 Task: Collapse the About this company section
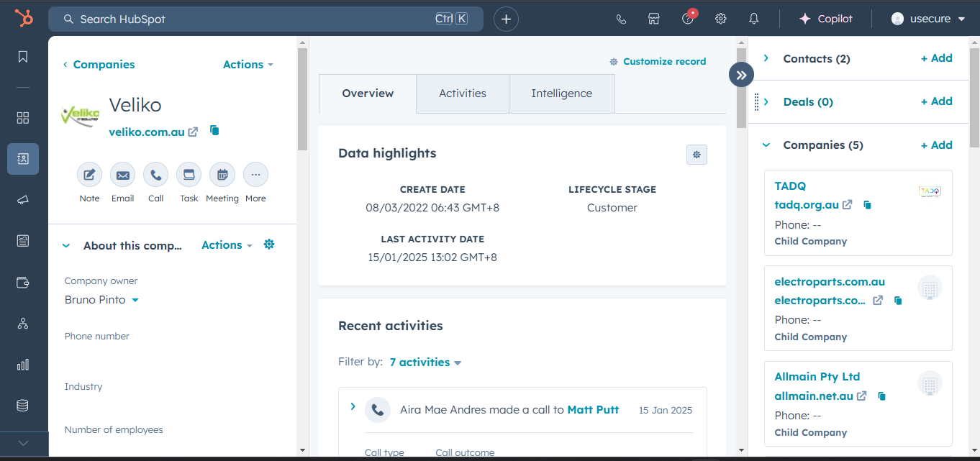tap(66, 246)
